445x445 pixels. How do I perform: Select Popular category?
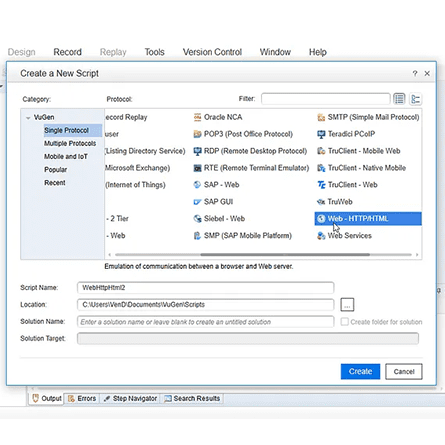click(x=55, y=170)
